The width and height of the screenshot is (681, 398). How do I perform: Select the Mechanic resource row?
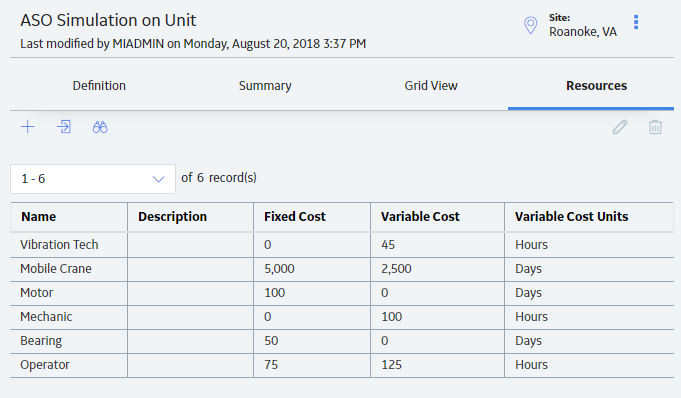click(x=342, y=317)
